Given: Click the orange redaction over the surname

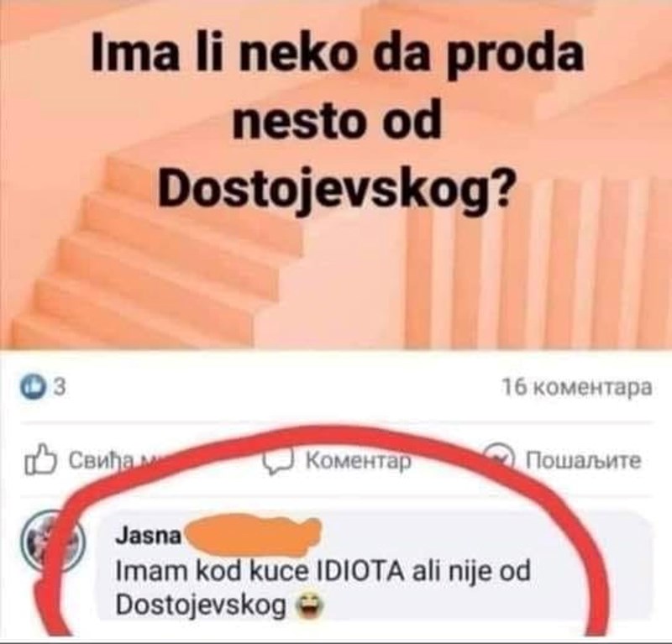Looking at the screenshot, I should 253,533.
